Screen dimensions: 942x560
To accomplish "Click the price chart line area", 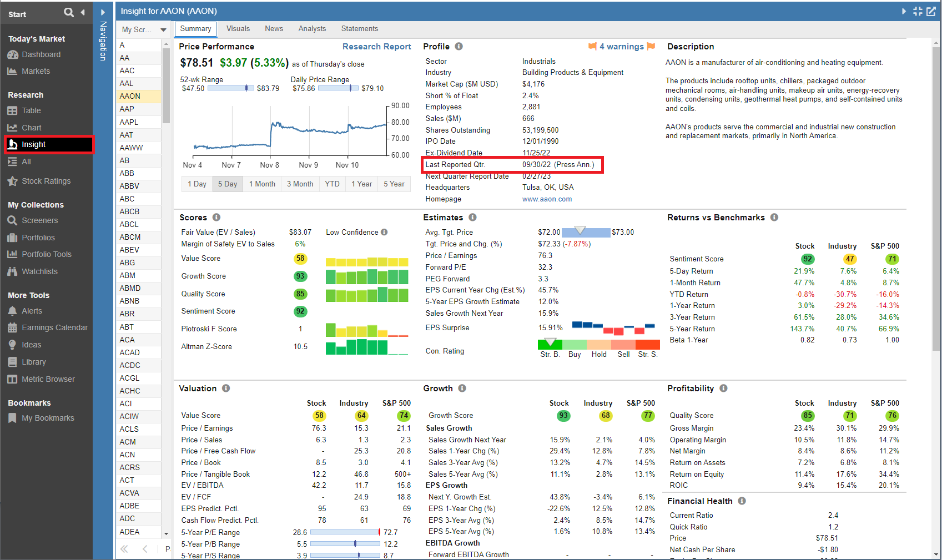I will tap(289, 130).
